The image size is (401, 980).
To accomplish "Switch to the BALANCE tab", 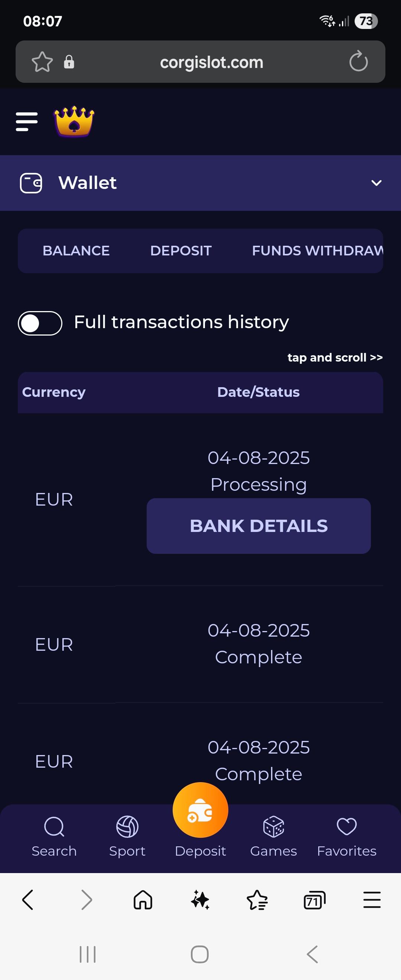I will 76,251.
